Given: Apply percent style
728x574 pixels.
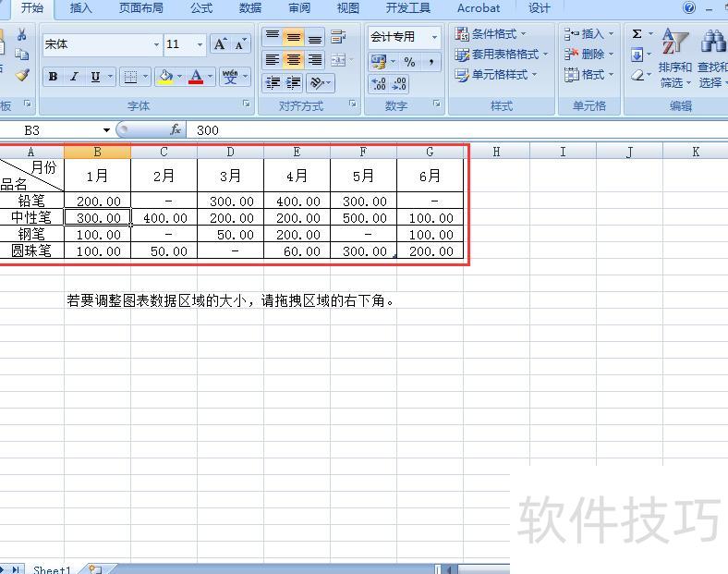Looking at the screenshot, I should click(409, 61).
